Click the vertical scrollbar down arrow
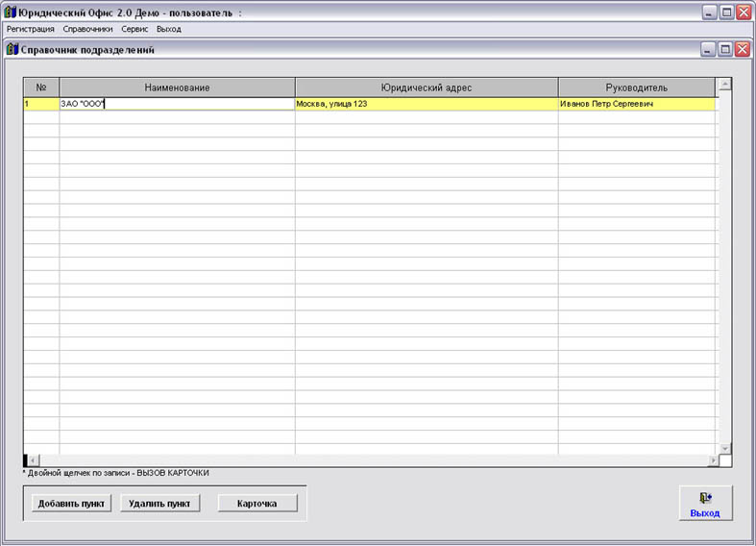This screenshot has width=756, height=546. point(724,449)
